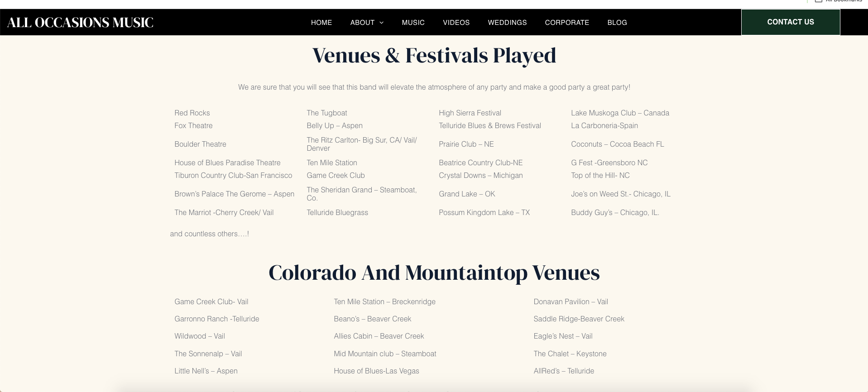868x392 pixels.
Task: Open the About menu item
Action: (x=362, y=22)
